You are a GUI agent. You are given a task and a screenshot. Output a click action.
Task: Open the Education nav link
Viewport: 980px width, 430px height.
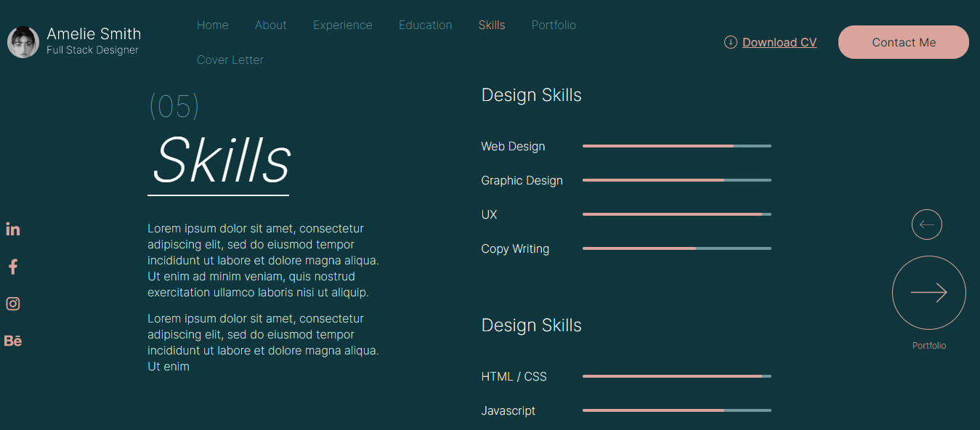[x=426, y=25]
